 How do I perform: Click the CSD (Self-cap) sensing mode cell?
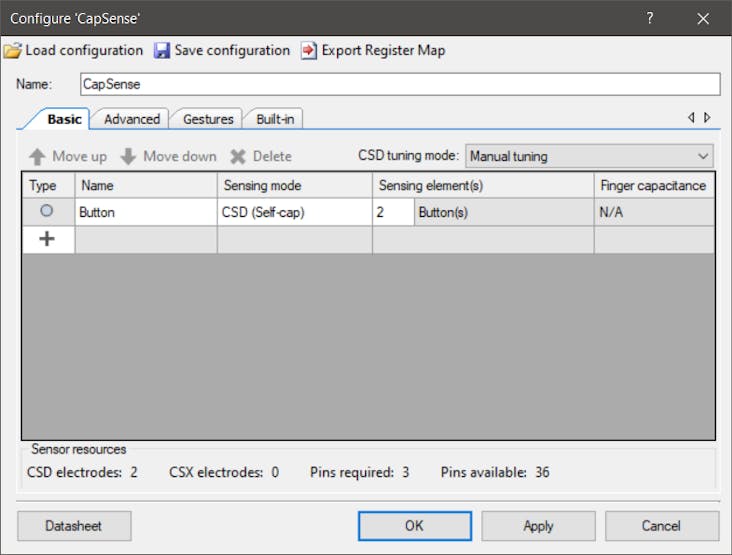pos(294,212)
